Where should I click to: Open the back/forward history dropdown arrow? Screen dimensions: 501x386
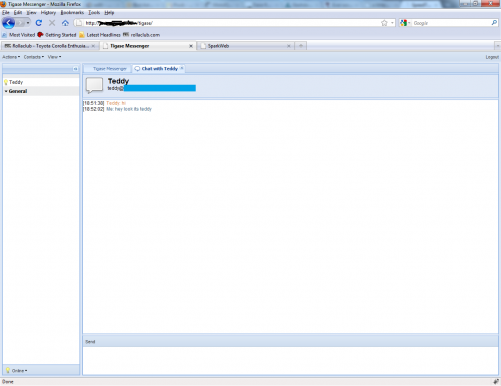(28, 23)
